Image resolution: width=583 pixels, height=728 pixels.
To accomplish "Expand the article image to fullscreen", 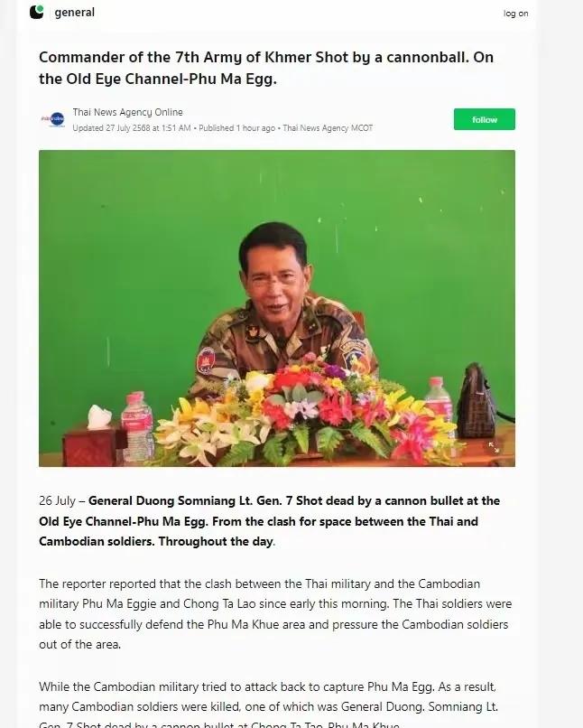I will pyautogui.click(x=494, y=448).
